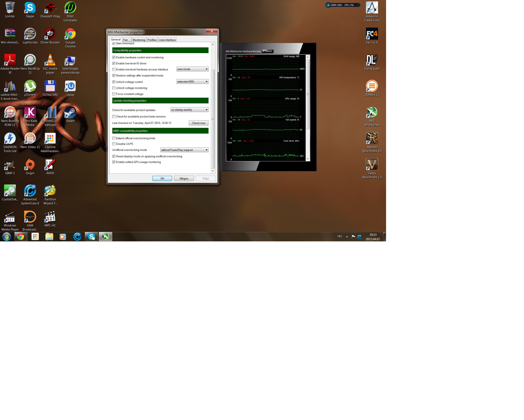Switch to the Monitoring tab
524x420 pixels.
click(139, 40)
